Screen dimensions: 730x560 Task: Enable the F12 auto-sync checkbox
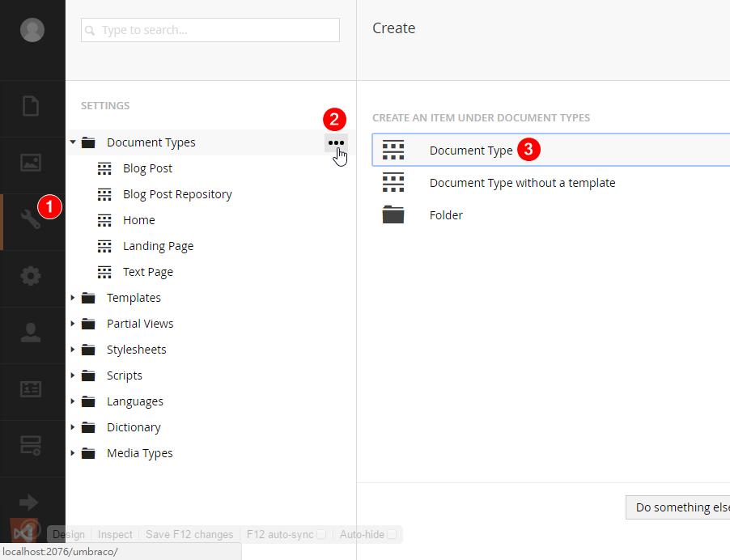coord(322,534)
